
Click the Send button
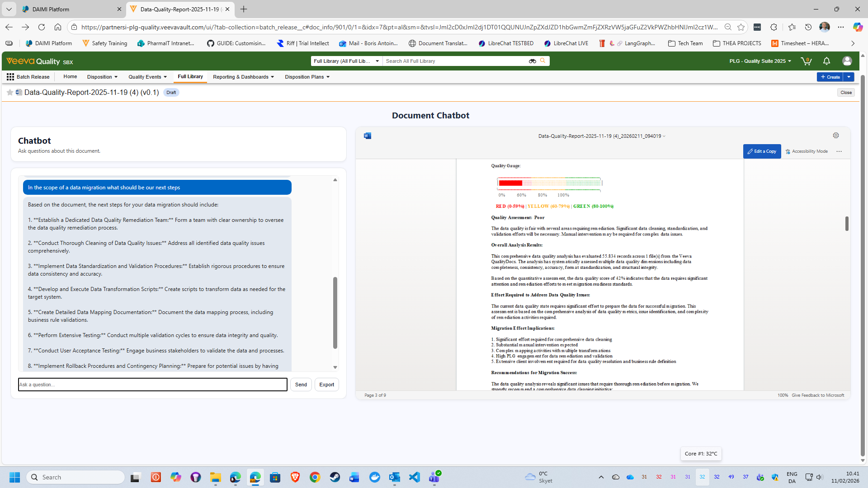click(x=301, y=385)
